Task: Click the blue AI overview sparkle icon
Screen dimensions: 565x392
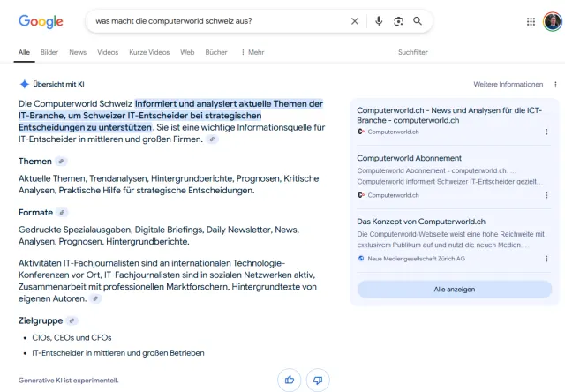Action: point(24,84)
